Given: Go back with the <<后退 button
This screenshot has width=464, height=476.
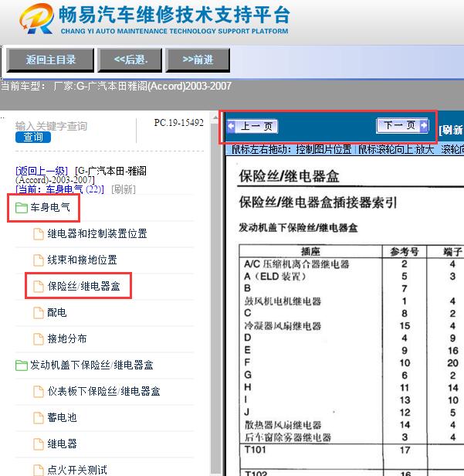Looking at the screenshot, I should pyautogui.click(x=130, y=59).
